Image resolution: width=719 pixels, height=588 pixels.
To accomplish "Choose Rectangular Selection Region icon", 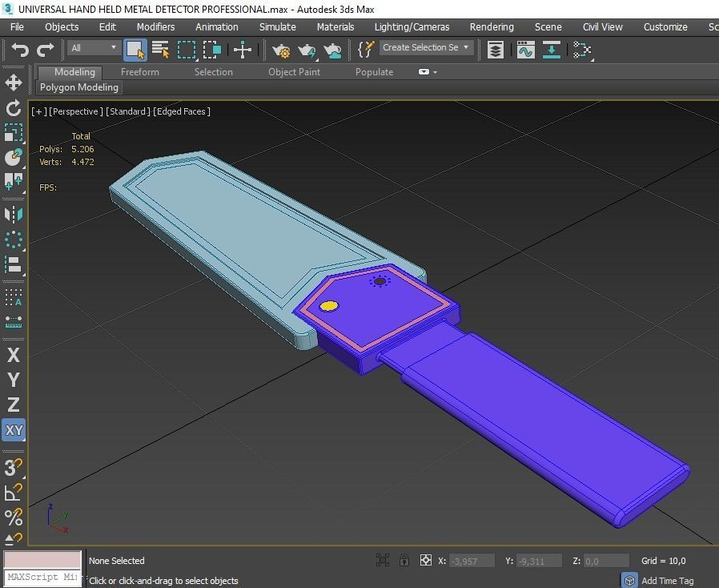I will point(187,50).
